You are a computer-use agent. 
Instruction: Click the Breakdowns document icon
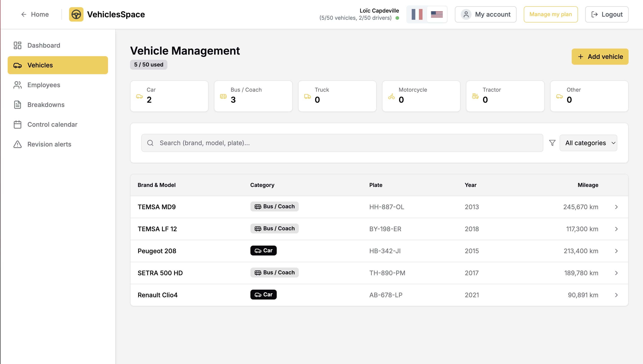coord(18,105)
